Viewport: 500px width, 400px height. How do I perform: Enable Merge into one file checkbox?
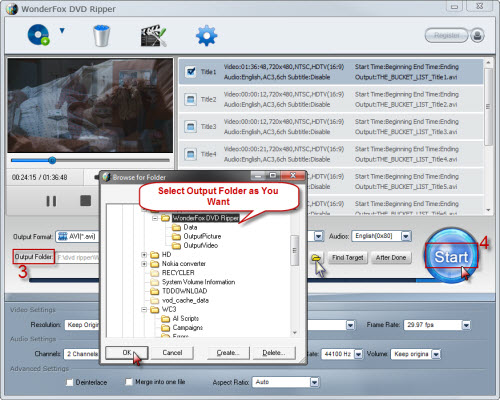click(129, 382)
